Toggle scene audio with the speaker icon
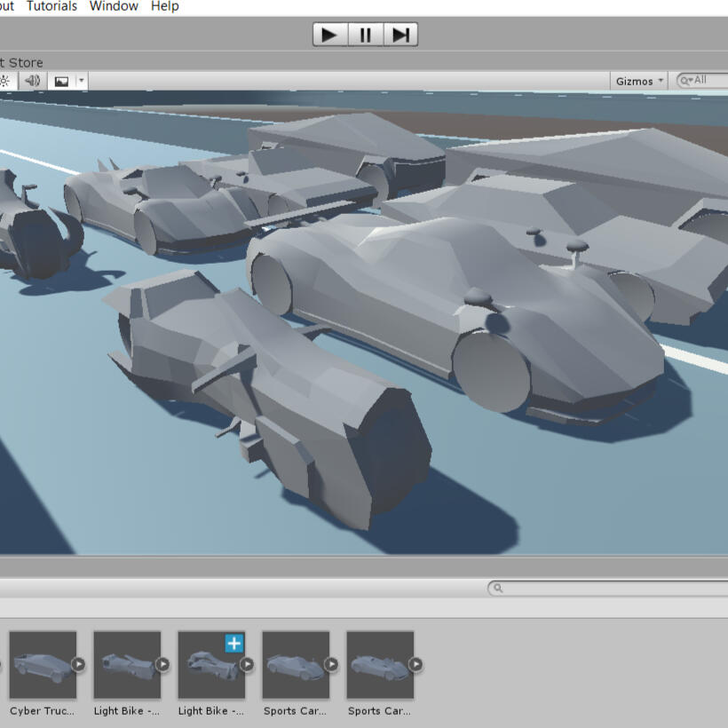 33,81
